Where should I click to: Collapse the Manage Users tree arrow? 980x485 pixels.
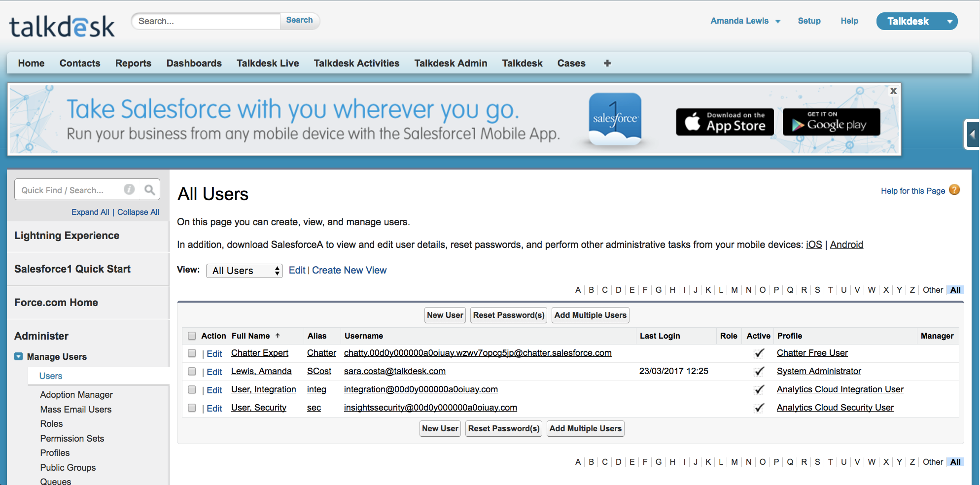[x=19, y=356]
